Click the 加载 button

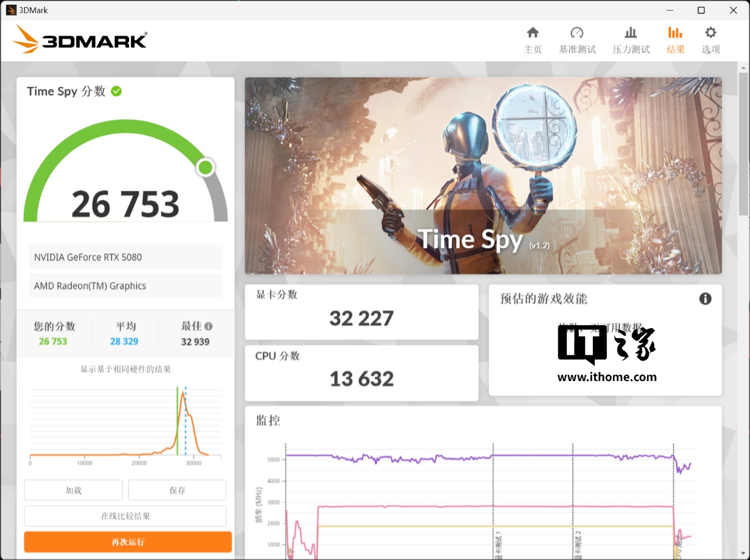click(x=73, y=490)
